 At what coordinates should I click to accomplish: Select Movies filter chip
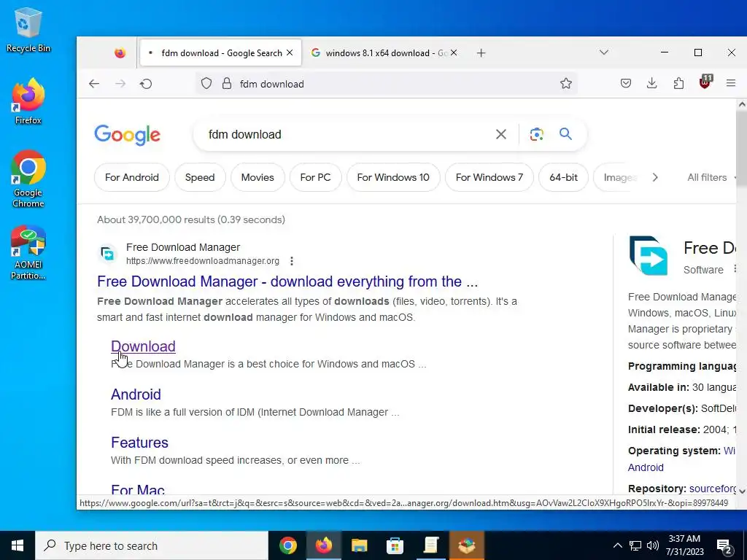pyautogui.click(x=258, y=177)
